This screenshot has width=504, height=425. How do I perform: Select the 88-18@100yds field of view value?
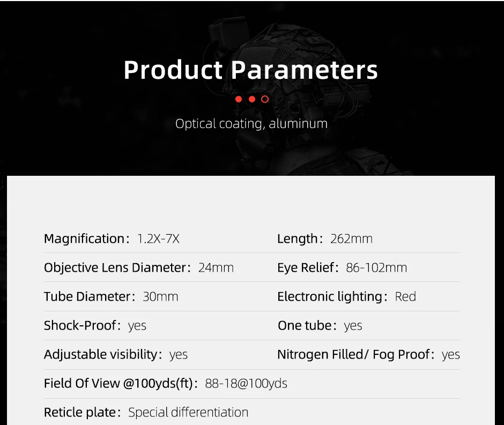[x=246, y=384]
